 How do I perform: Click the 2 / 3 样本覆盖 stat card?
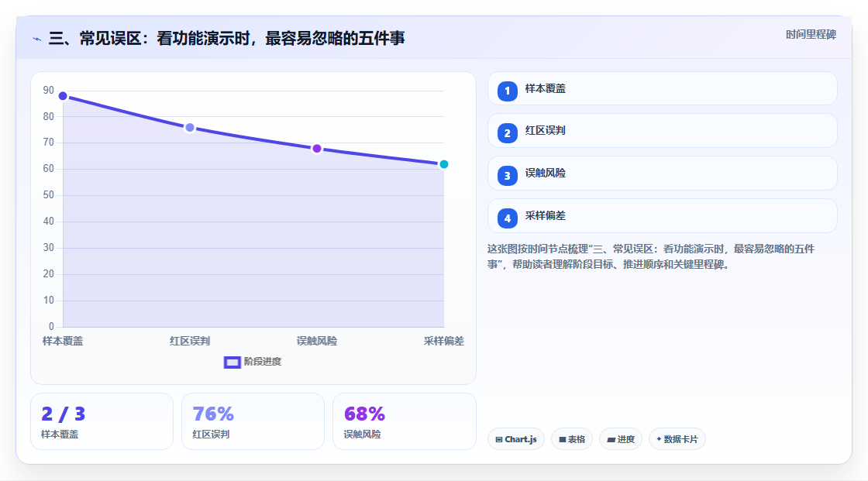(102, 421)
